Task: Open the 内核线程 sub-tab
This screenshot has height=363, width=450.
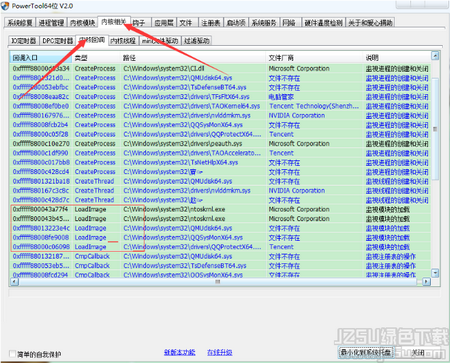Action: 123,41
